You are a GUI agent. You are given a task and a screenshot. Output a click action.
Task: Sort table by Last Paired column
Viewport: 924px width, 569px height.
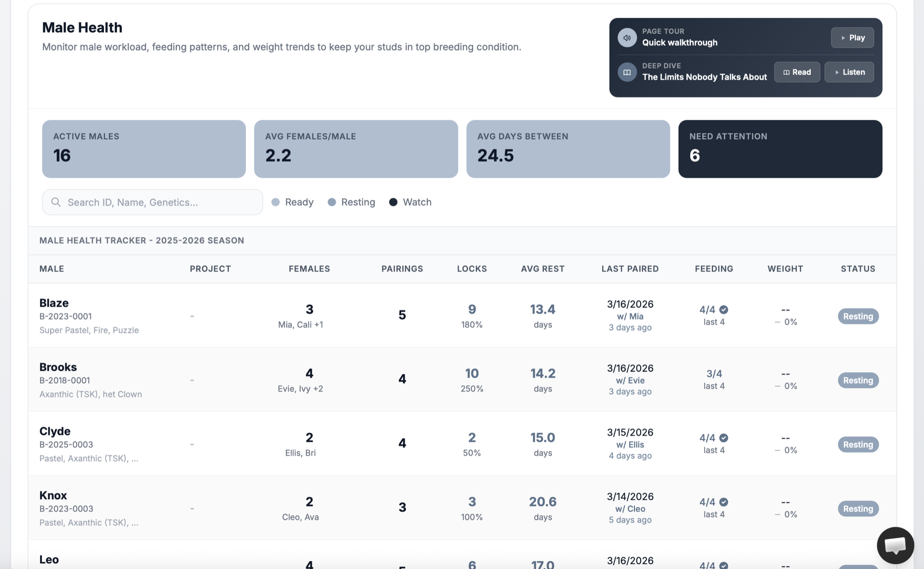coord(630,269)
